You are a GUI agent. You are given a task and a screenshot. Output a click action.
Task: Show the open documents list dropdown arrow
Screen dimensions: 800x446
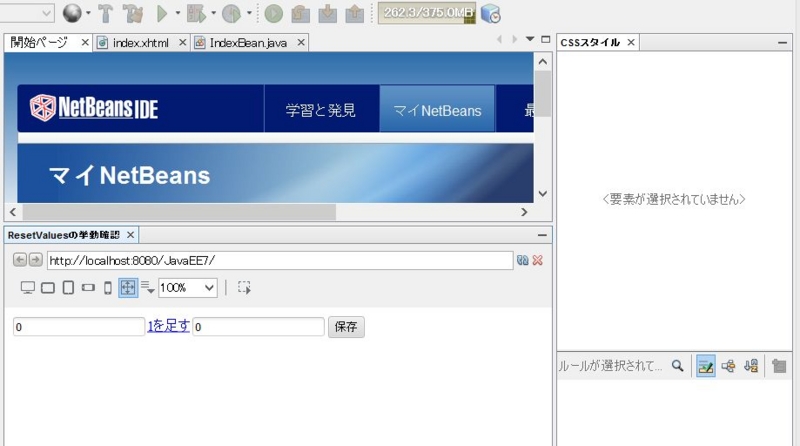pos(530,39)
